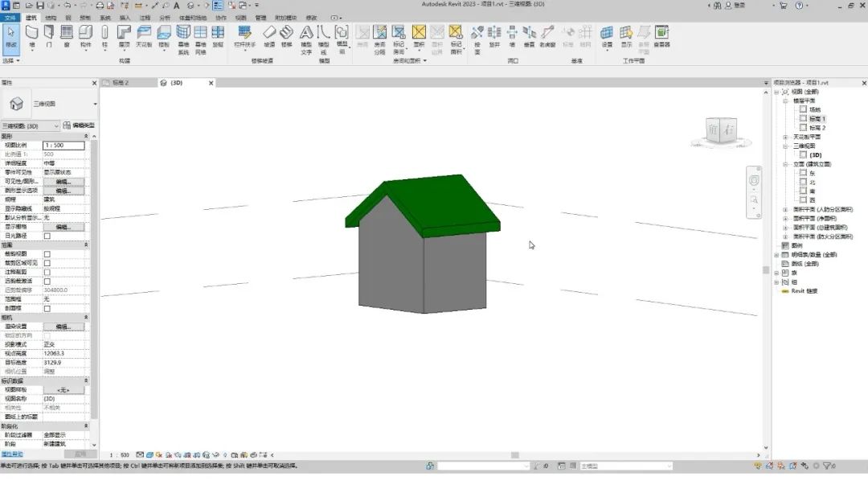The image size is (868, 489).
Task: Click the Save icon in quick access toolbar
Action: click(x=40, y=6)
